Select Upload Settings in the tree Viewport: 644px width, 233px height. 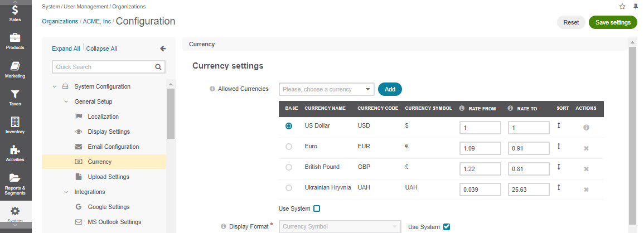[108, 177]
